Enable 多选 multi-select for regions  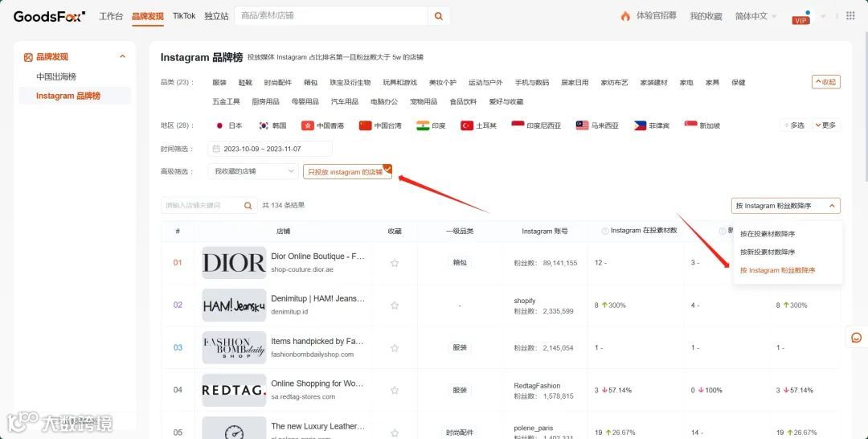coord(794,125)
